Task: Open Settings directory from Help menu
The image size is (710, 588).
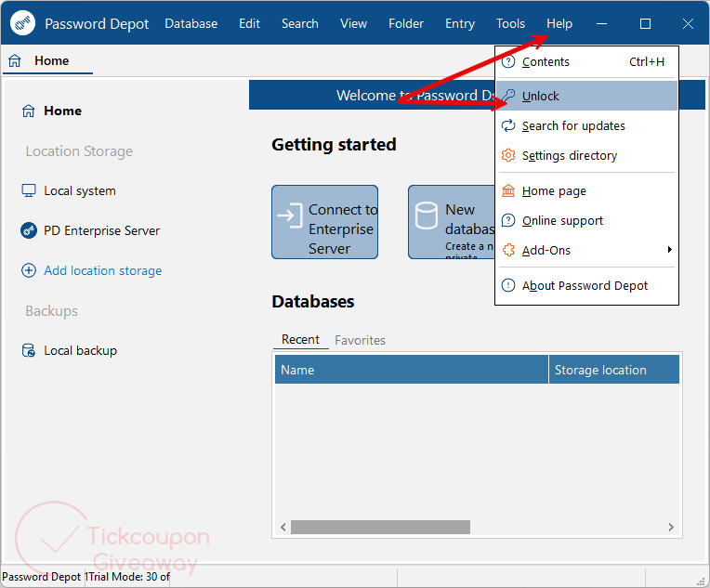Action: pyautogui.click(x=586, y=156)
